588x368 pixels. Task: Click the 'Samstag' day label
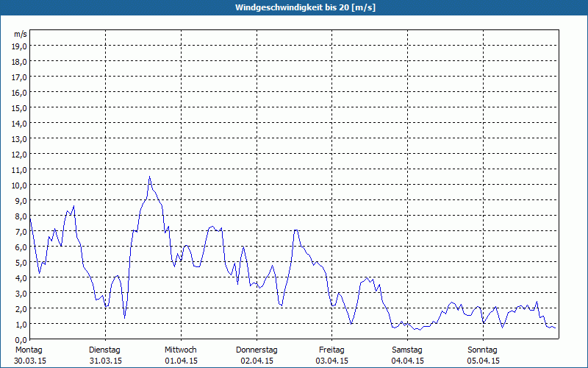click(x=407, y=350)
